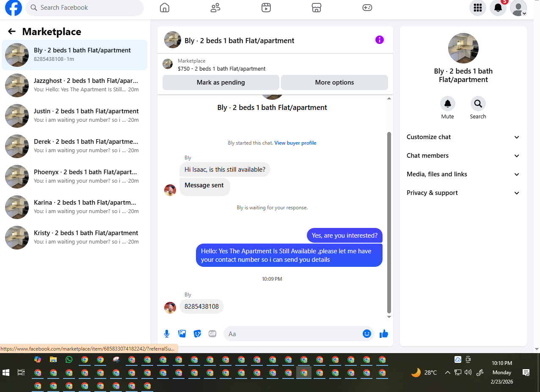Open the Windows Start menu
540x392 pixels.
(x=6, y=373)
